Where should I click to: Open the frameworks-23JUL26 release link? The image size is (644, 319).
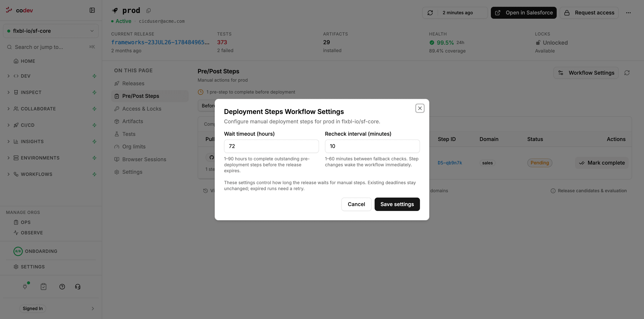[x=160, y=43]
